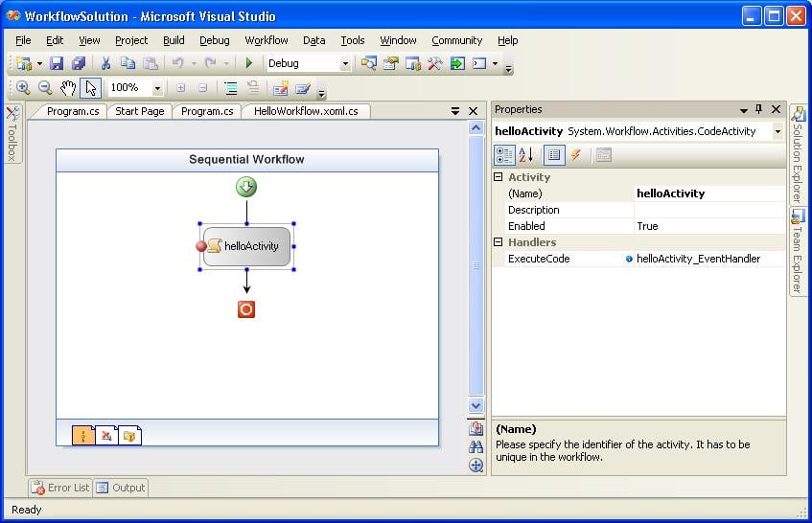Viewport: 812px width, 523px height.
Task: Open the Toolbox side panel
Action: click(x=12, y=134)
